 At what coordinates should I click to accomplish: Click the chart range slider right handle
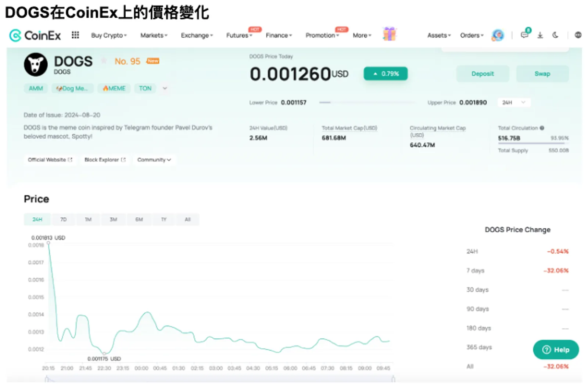(x=393, y=378)
